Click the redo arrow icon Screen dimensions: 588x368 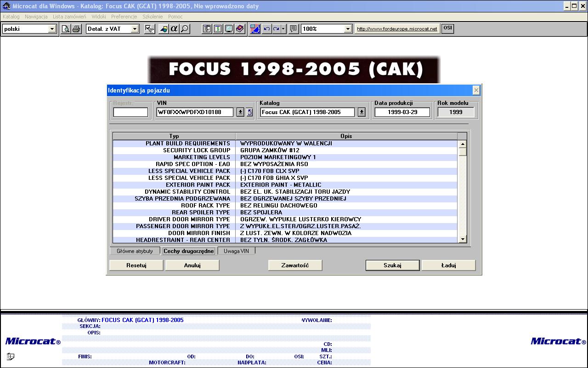[276, 29]
